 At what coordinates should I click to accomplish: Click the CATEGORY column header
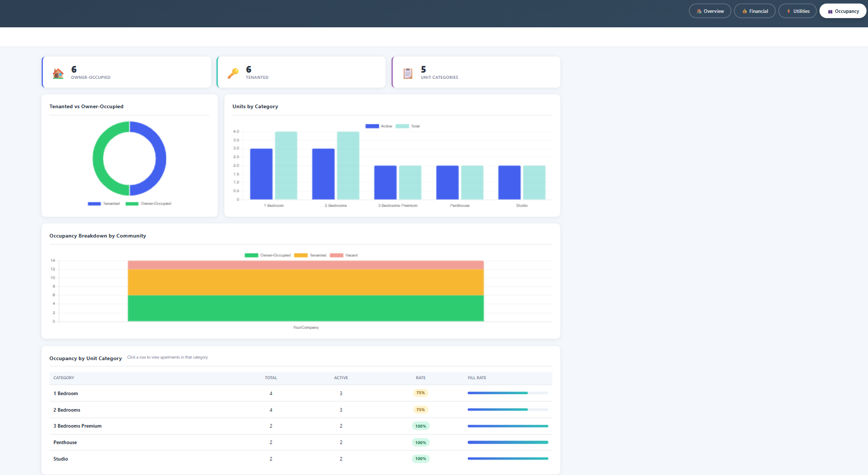pos(64,378)
